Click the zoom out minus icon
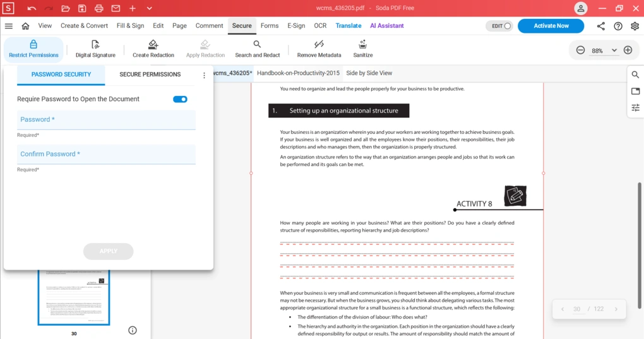The image size is (644, 339). click(580, 51)
